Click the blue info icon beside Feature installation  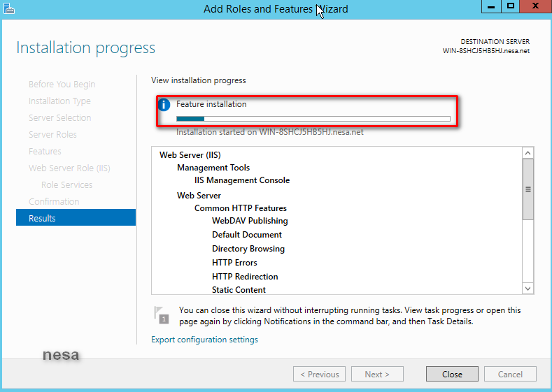click(164, 105)
